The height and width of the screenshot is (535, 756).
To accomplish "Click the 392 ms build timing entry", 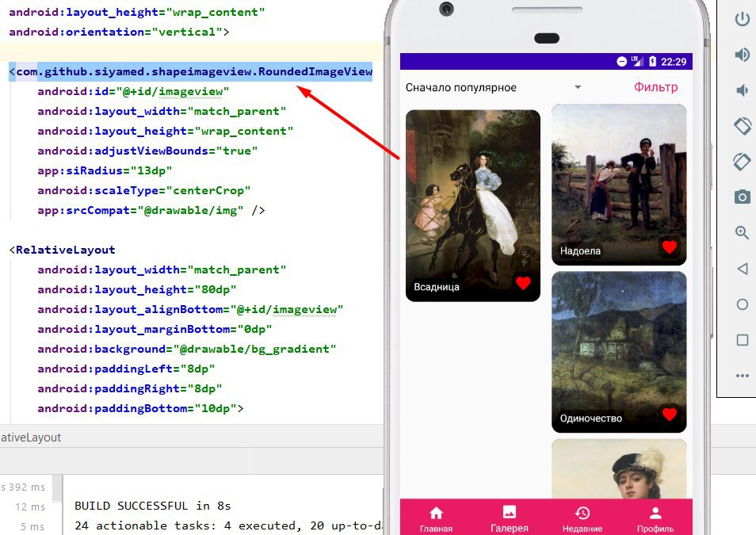I will (23, 487).
